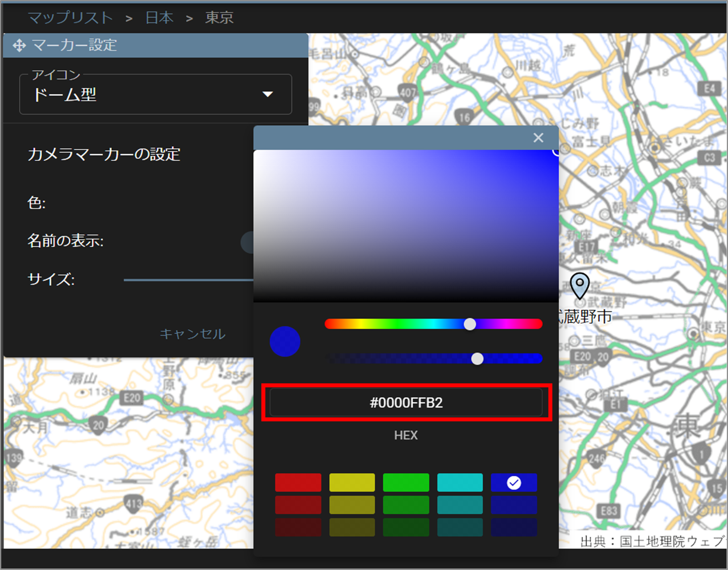Pick the bright green swatch in top row
Screen dimensions: 728x570
[x=406, y=482]
